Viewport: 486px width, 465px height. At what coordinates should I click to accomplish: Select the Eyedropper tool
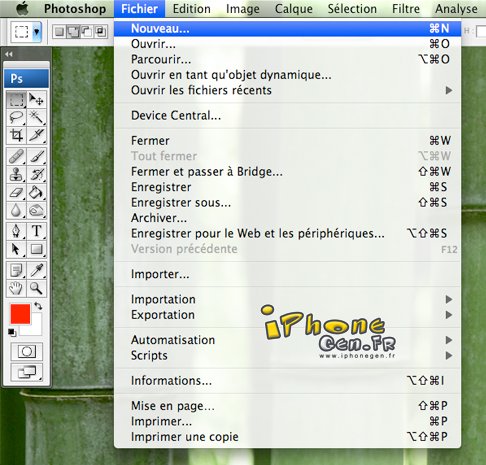coord(36,270)
